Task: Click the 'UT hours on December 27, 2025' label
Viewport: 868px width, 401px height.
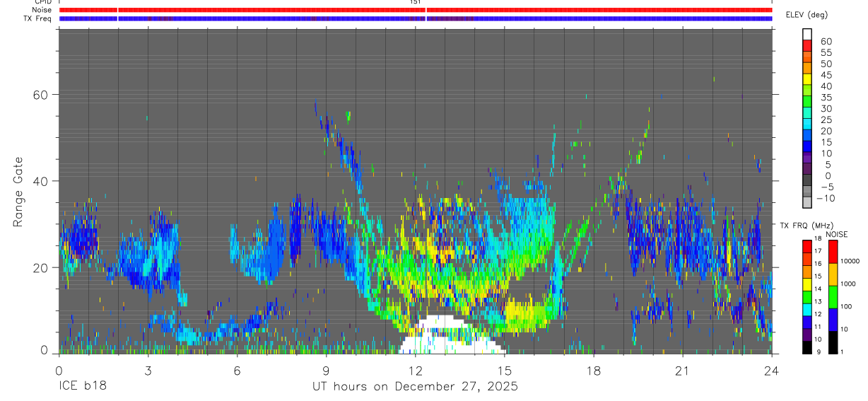Action: click(x=416, y=387)
